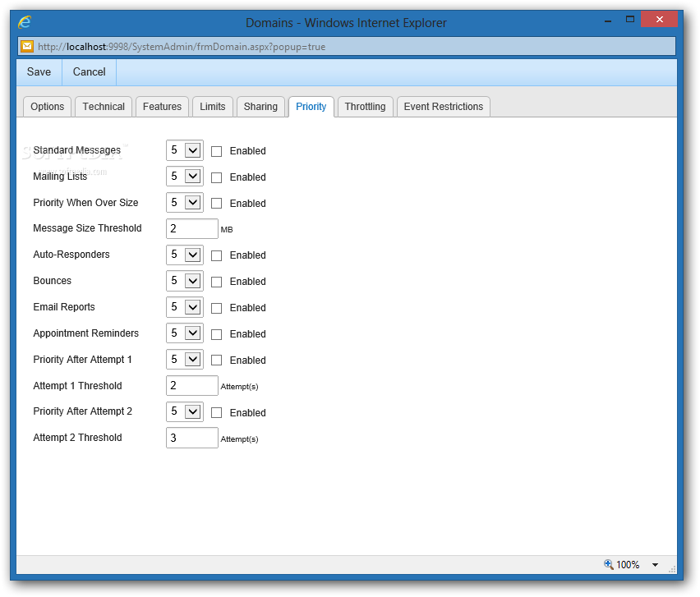The image size is (700, 597).
Task: Expand Priority When Over Size dropdown
Action: (x=184, y=203)
